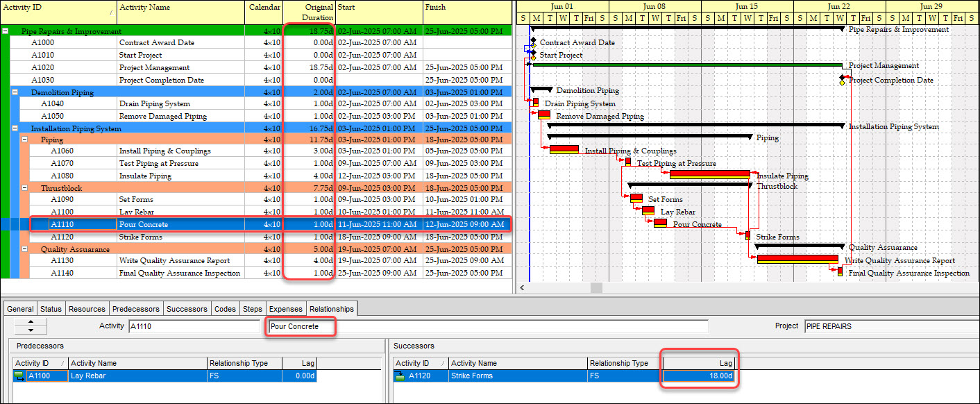Switch to the Predecessors tab

(x=136, y=309)
